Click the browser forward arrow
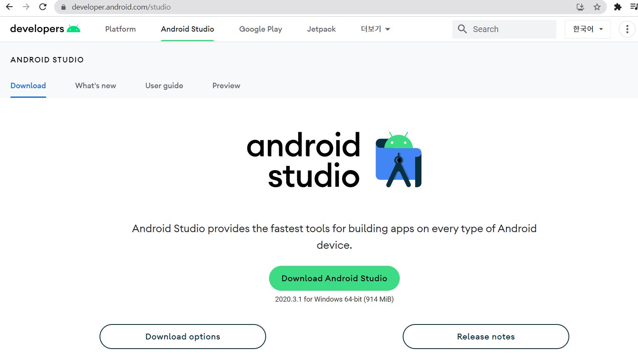Screen dimensions: 638x364 click(26, 7)
